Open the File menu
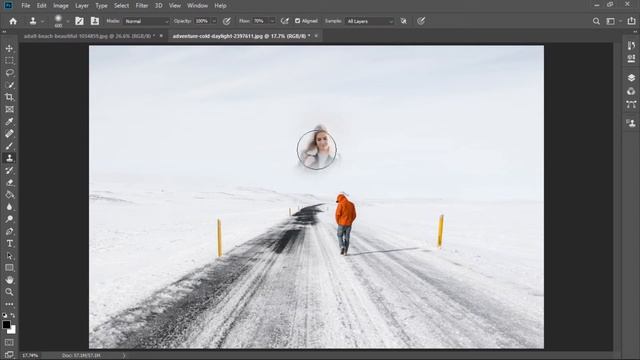 (26, 6)
